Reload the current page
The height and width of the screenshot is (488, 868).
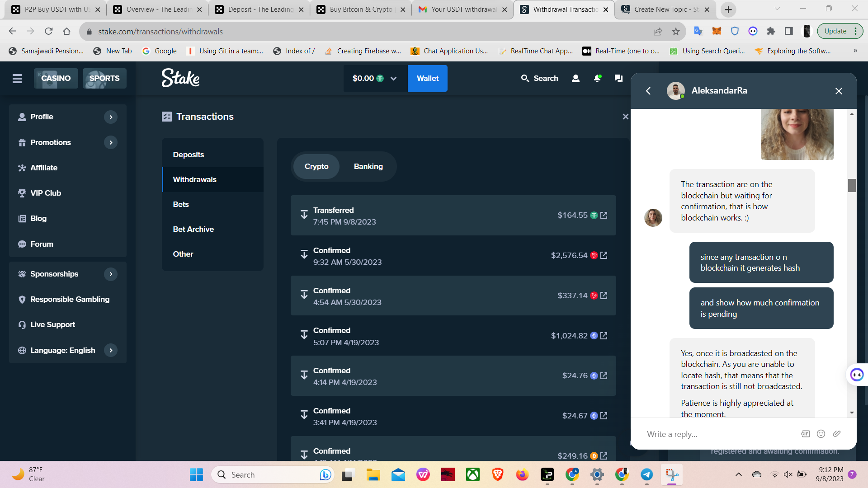point(49,31)
